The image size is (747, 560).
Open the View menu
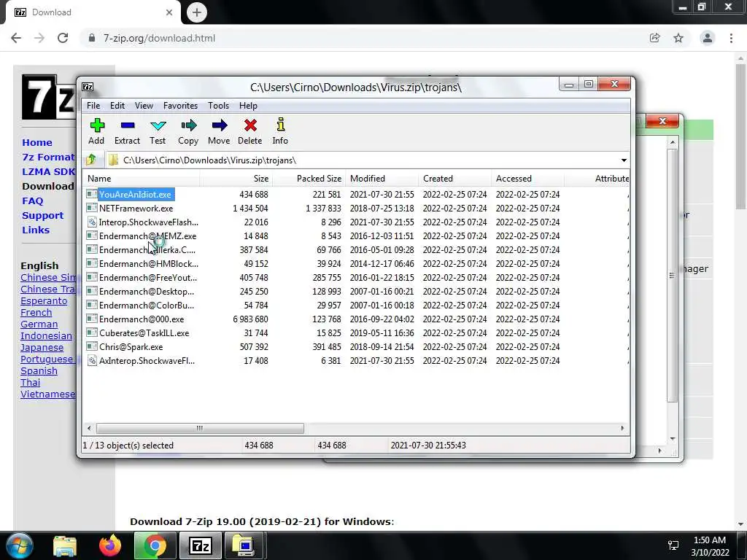click(144, 106)
